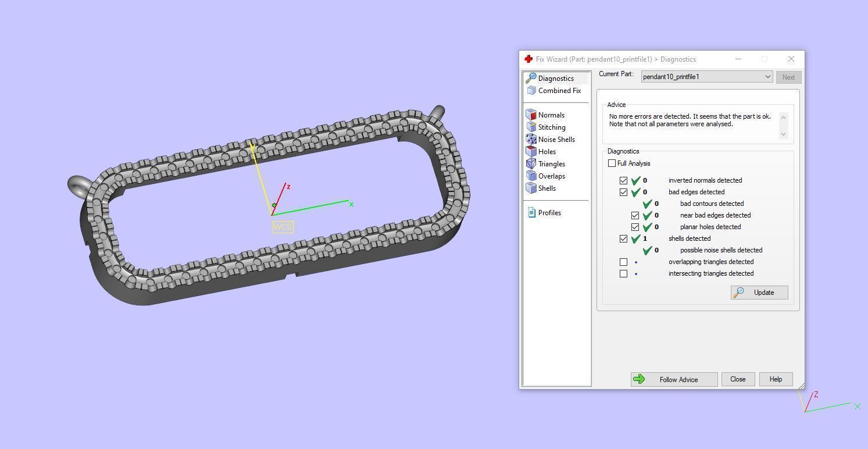Go to the Noise Shells page
The width and height of the screenshot is (868, 449).
(x=556, y=140)
